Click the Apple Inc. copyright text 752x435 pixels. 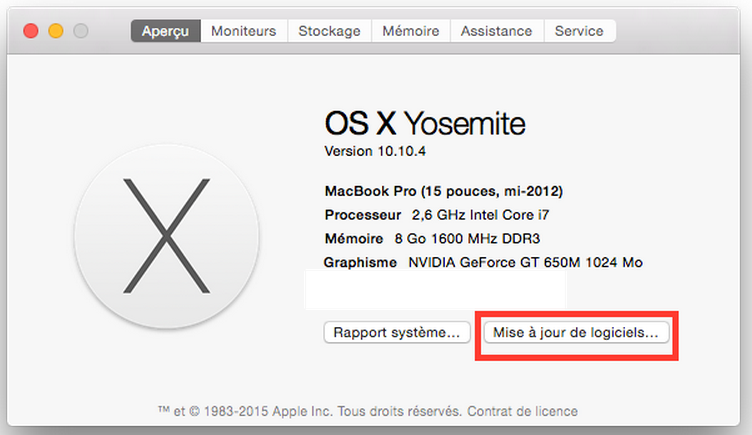310,411
